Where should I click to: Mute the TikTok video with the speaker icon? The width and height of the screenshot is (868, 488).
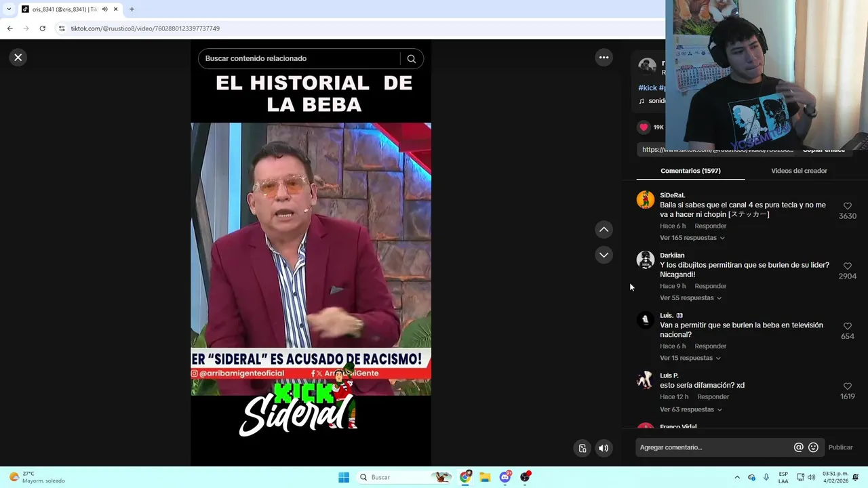click(604, 448)
